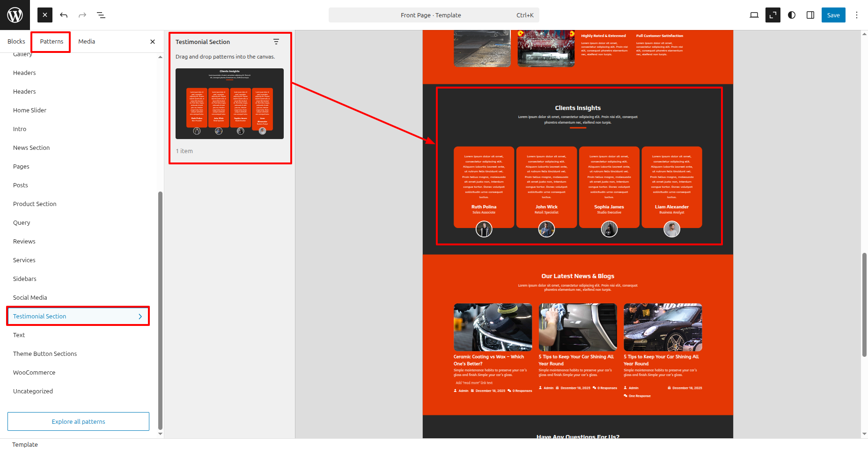
Task: Open the device preview icon
Action: click(x=754, y=15)
